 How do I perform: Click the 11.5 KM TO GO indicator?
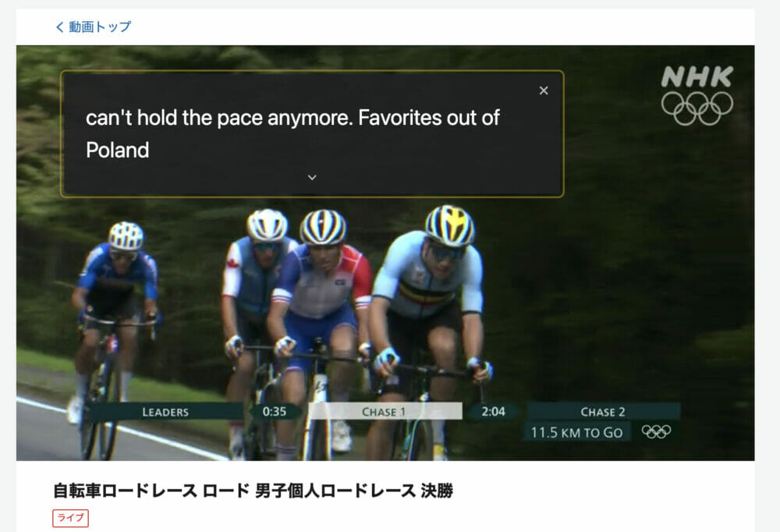576,432
